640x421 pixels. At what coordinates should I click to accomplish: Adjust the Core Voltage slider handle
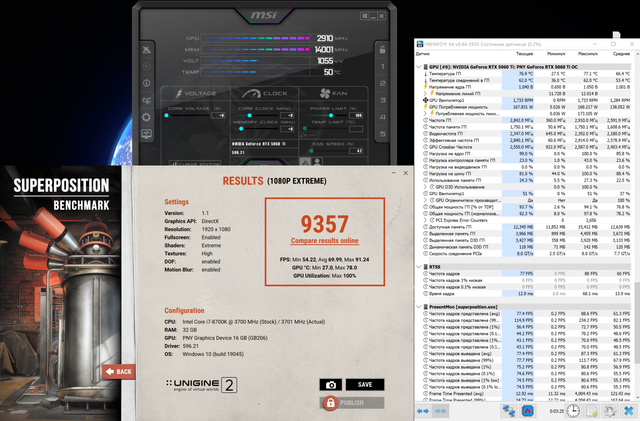point(167,116)
